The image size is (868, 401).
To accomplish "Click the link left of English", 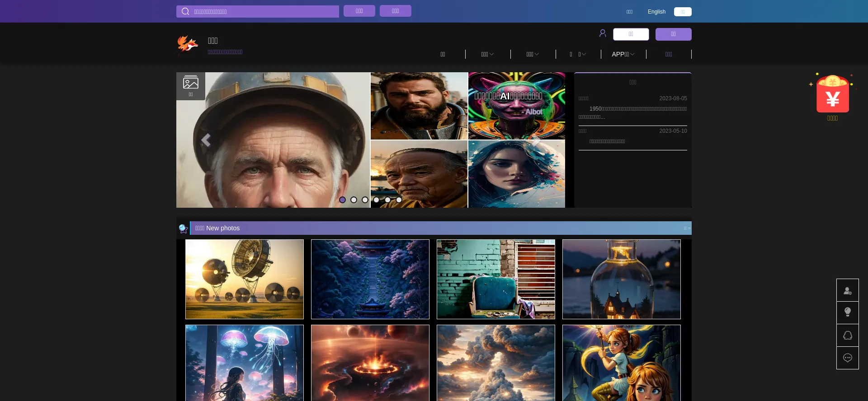I will pyautogui.click(x=629, y=12).
